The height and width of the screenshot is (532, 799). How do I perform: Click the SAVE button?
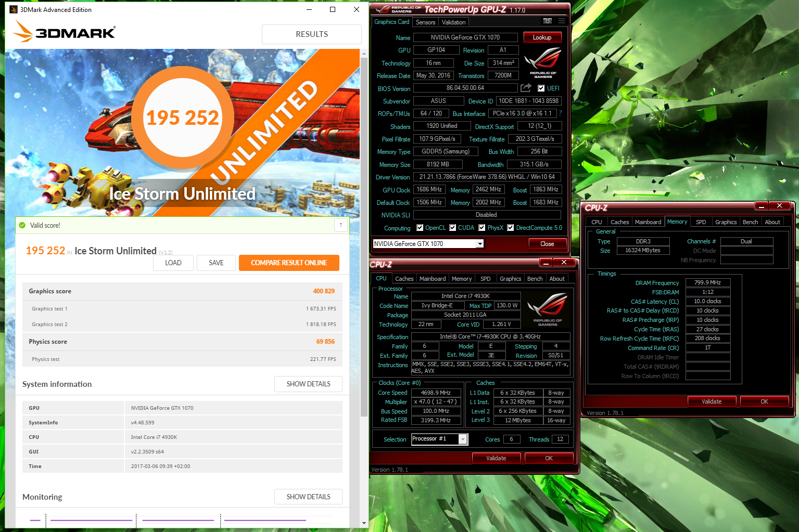tap(216, 263)
